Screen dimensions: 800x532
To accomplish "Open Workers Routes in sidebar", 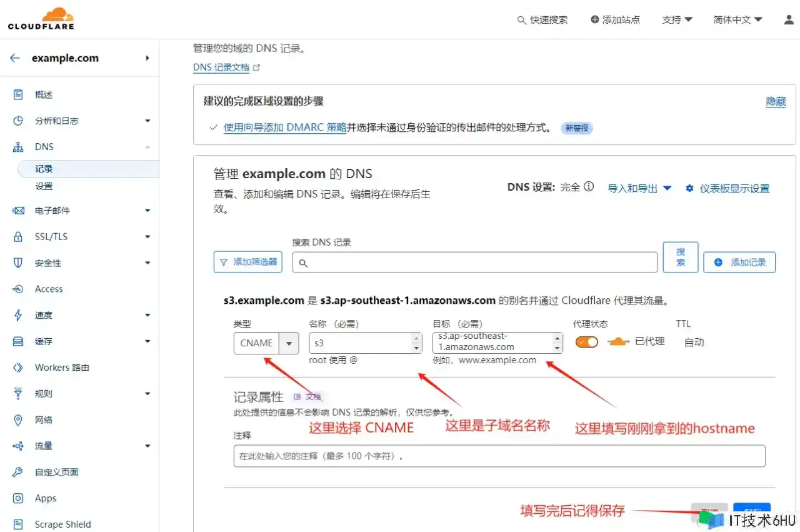I will click(x=62, y=368).
